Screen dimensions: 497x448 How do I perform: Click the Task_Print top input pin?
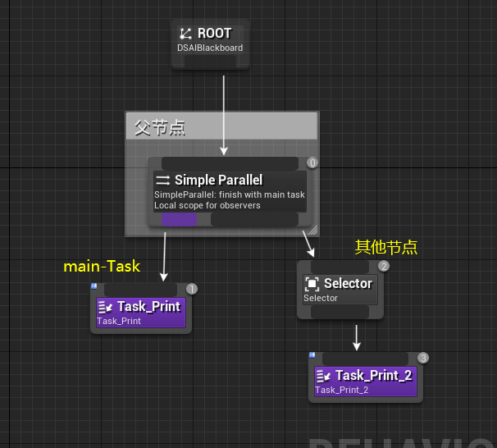tap(141, 289)
